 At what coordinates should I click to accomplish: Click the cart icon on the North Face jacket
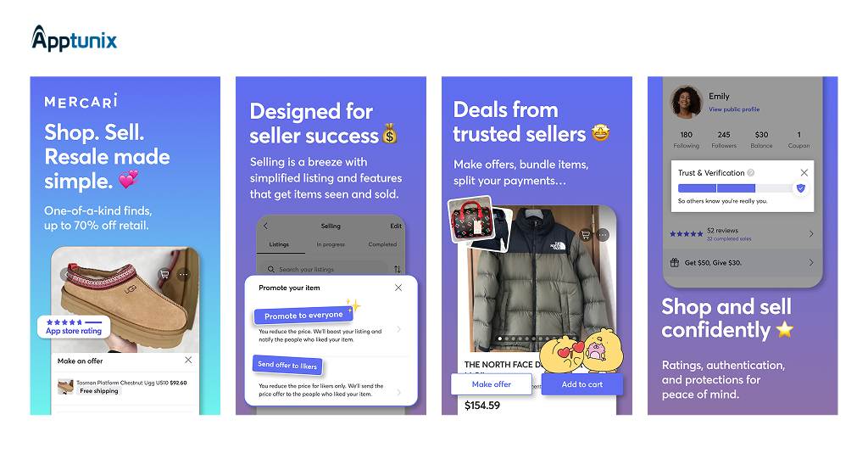click(585, 235)
